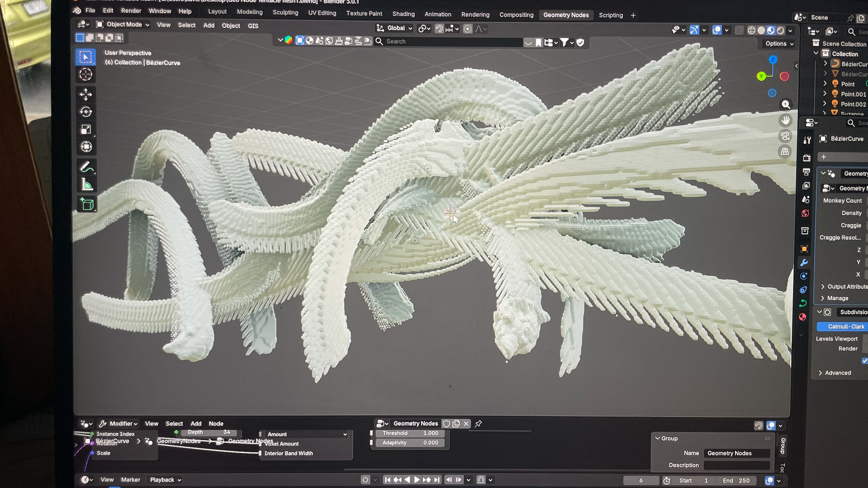This screenshot has height=488, width=868.
Task: Open the Amount dropdown on the node
Action: coord(307,434)
